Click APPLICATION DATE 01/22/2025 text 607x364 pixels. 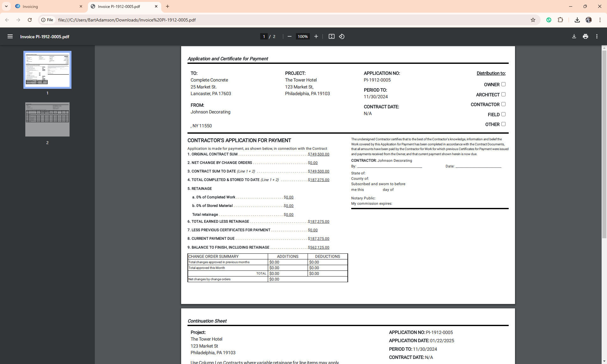pyautogui.click(x=421, y=341)
